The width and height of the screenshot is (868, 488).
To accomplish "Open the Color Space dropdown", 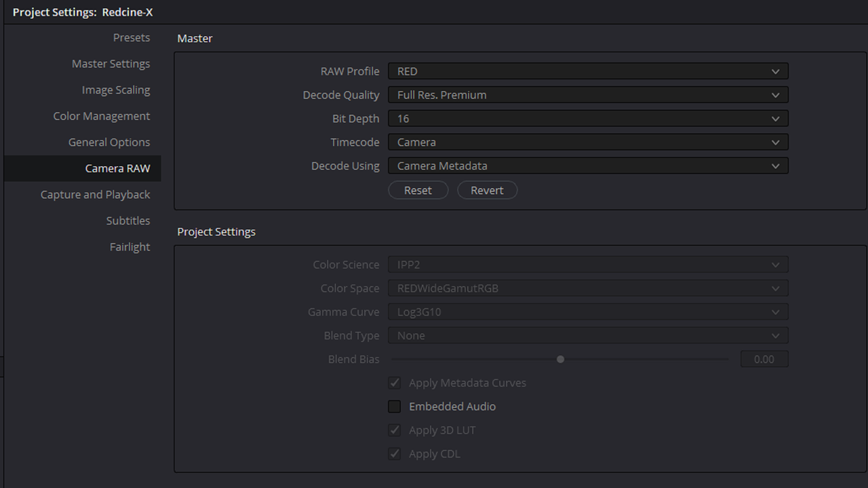I will [588, 288].
